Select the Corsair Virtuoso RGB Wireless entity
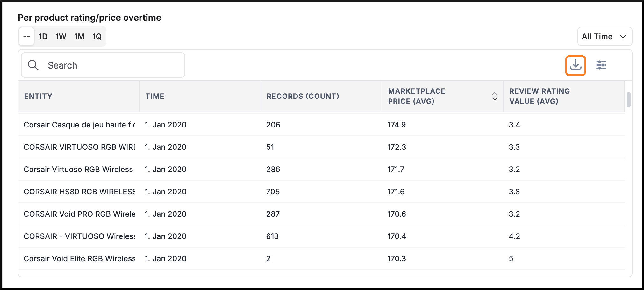 [x=78, y=169]
